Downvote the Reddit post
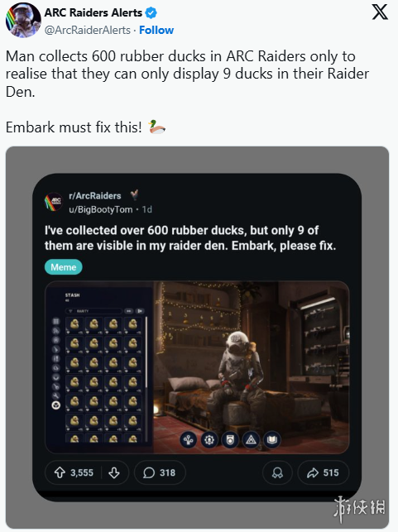Screen dimensions: 398x532 114,472
